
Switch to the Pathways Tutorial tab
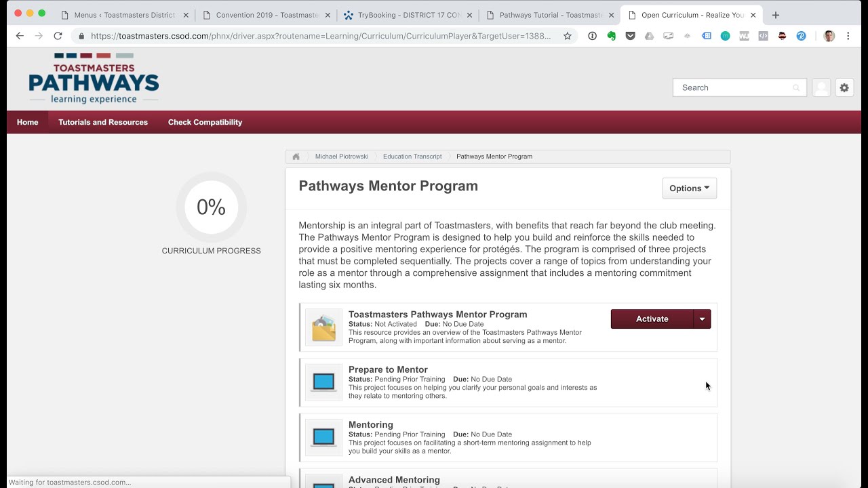(x=550, y=15)
